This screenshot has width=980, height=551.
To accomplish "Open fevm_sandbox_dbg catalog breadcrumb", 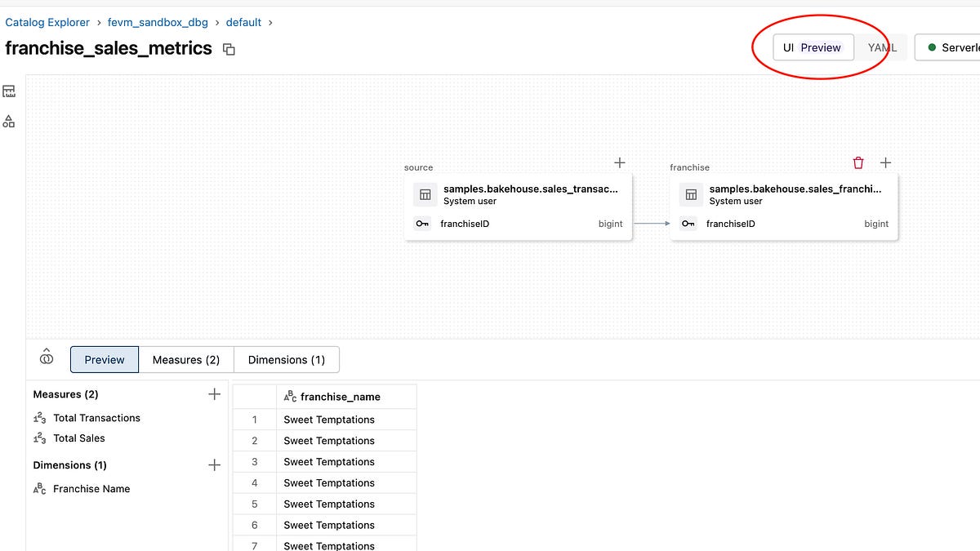I will pyautogui.click(x=156, y=22).
